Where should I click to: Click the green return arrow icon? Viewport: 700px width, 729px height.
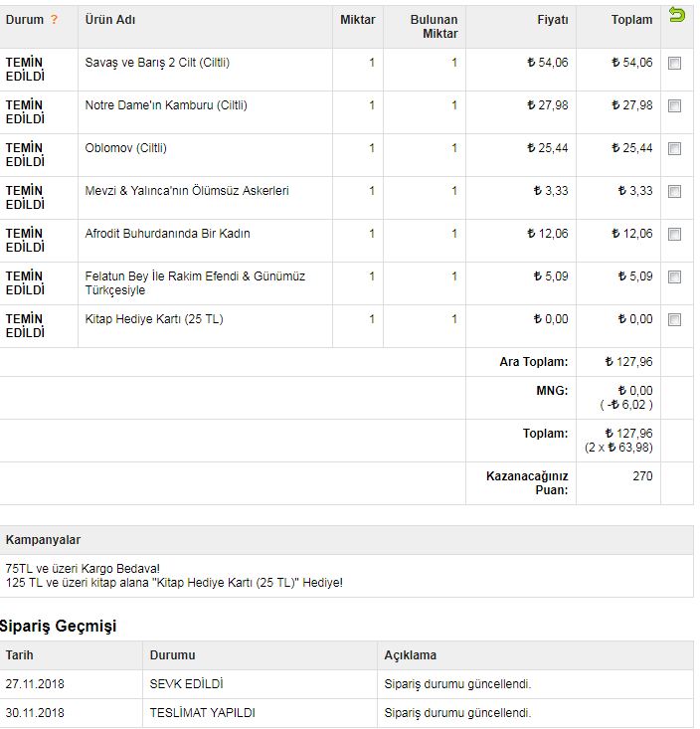click(x=677, y=15)
